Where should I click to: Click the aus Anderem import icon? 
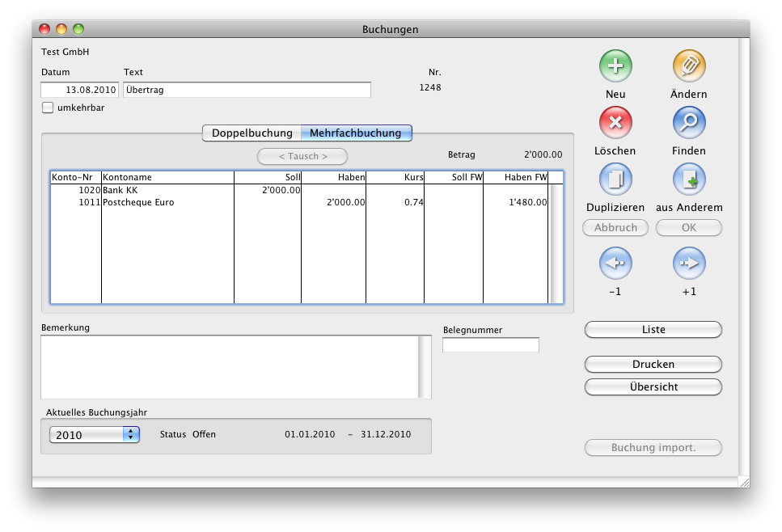tap(689, 179)
